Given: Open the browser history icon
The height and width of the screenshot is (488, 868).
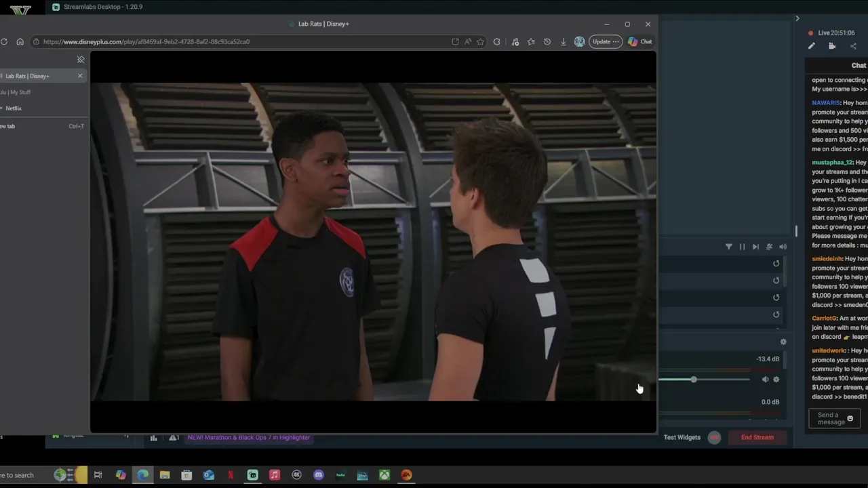Looking at the screenshot, I should (547, 41).
